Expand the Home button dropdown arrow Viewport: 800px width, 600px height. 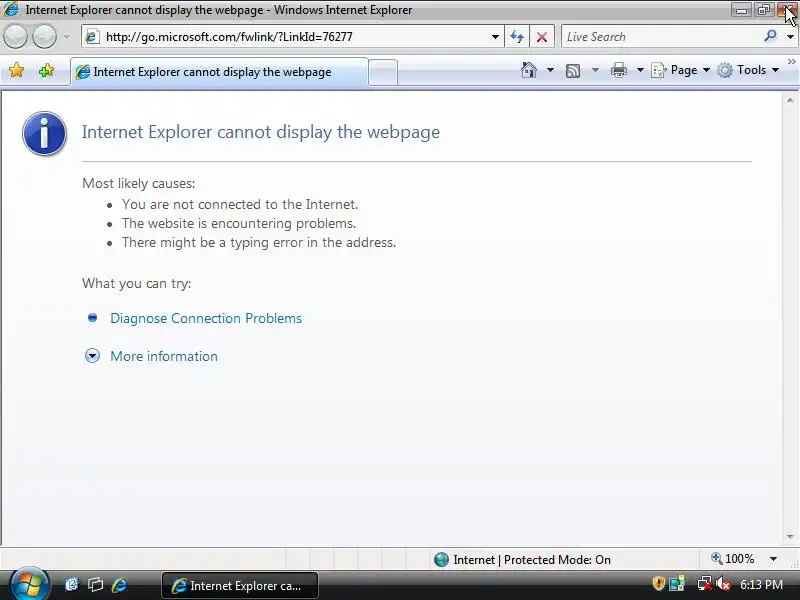point(550,70)
